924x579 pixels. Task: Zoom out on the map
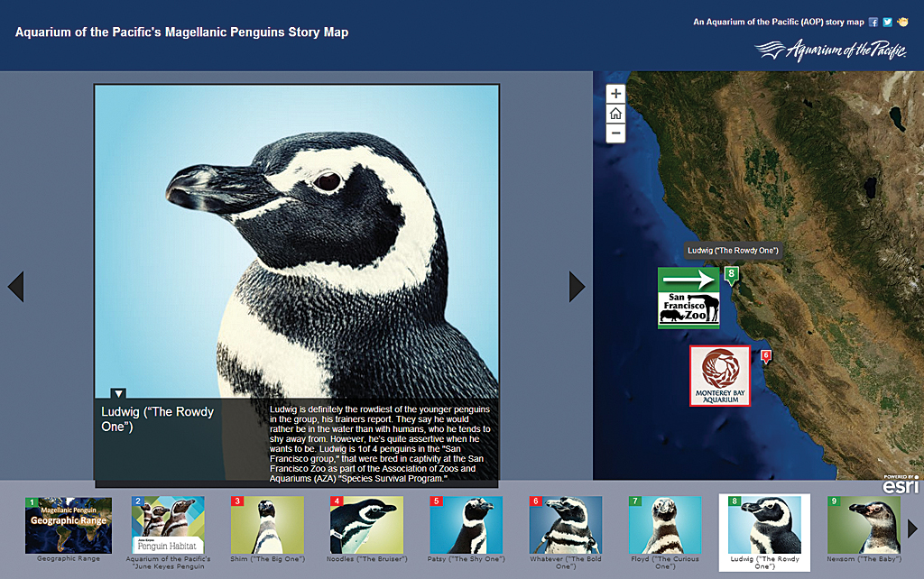[615, 133]
